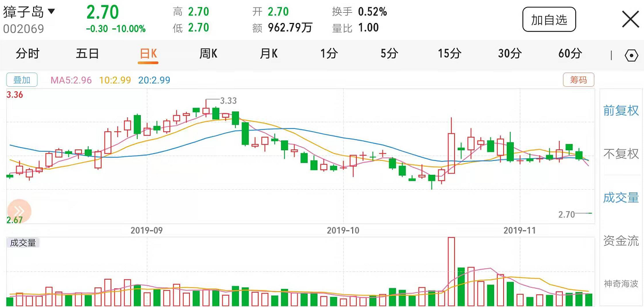This screenshot has width=644, height=307.
Task: Click the MA5:2.96 moving average label
Action: click(x=71, y=80)
